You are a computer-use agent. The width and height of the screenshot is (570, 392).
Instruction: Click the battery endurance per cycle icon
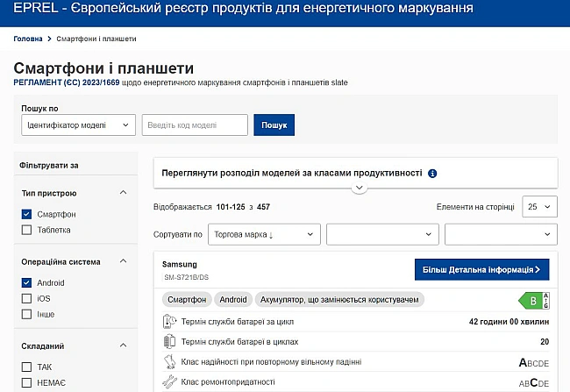coord(169,322)
